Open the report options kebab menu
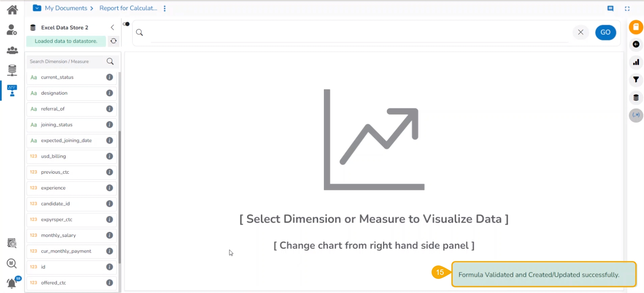Viewport: 644px width, 293px height. pos(165,8)
